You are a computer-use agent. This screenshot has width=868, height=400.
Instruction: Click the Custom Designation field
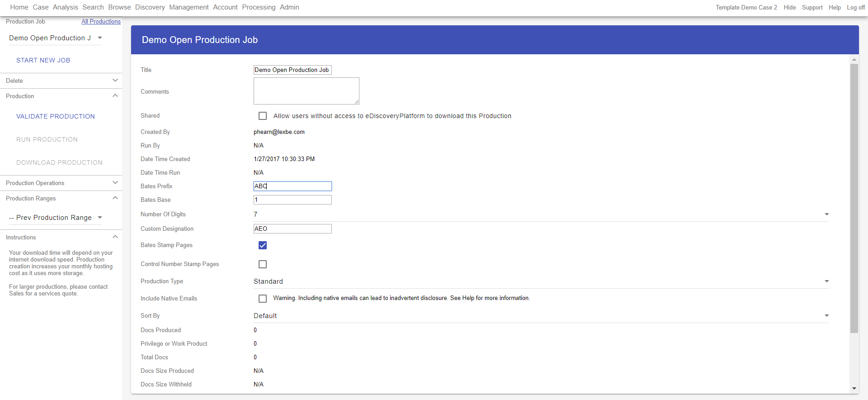292,229
